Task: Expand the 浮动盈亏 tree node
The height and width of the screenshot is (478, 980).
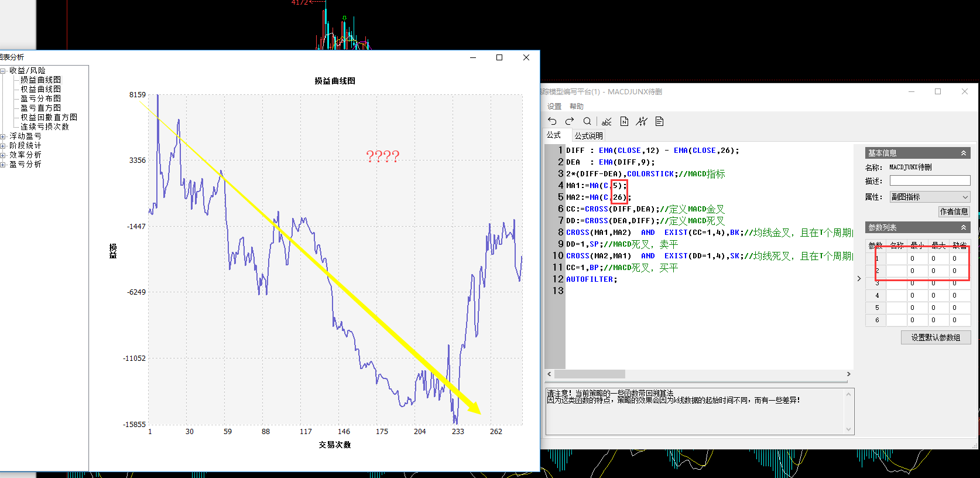Action: pyautogui.click(x=3, y=136)
